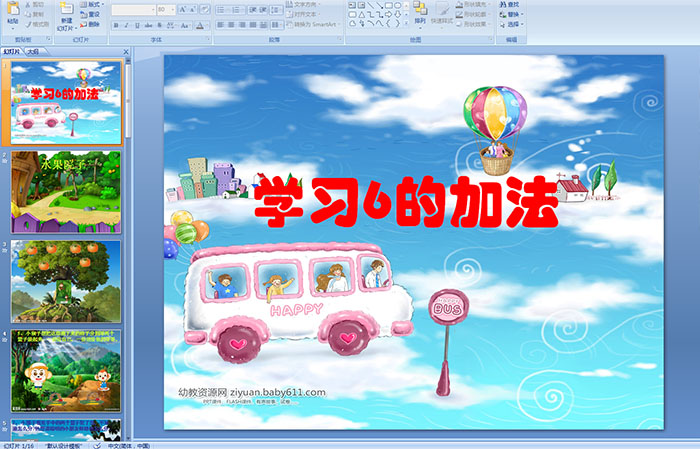The height and width of the screenshot is (449, 700).
Task: Pick the left brace shape
Action: click(388, 24)
